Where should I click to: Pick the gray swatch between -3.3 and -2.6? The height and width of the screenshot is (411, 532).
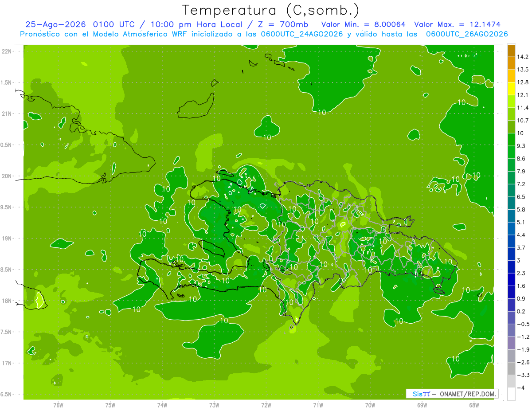(x=511, y=368)
